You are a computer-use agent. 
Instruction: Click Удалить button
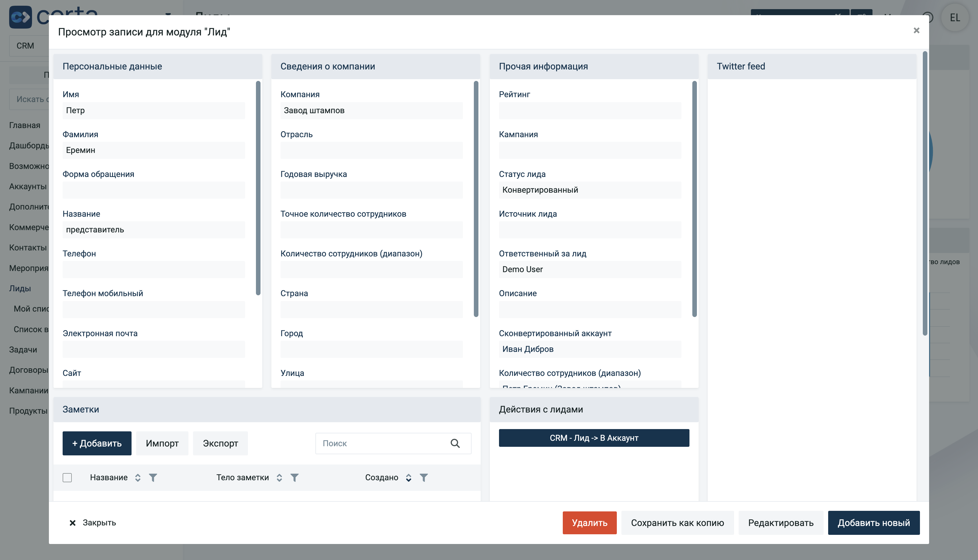[x=589, y=523]
